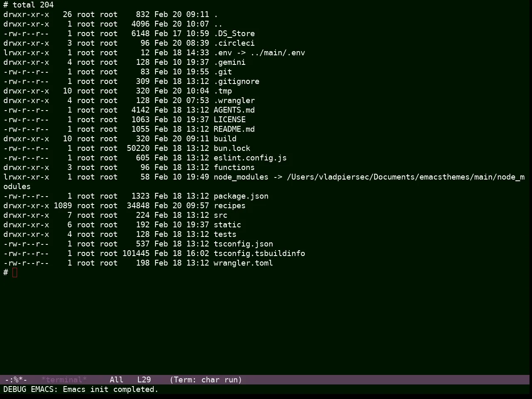Click the node_modules symlink name

click(x=241, y=177)
